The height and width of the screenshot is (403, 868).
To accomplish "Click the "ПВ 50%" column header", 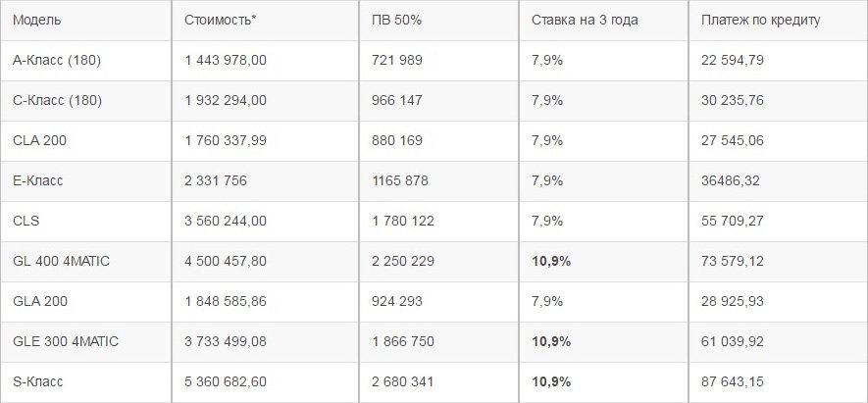I will pyautogui.click(x=397, y=20).
